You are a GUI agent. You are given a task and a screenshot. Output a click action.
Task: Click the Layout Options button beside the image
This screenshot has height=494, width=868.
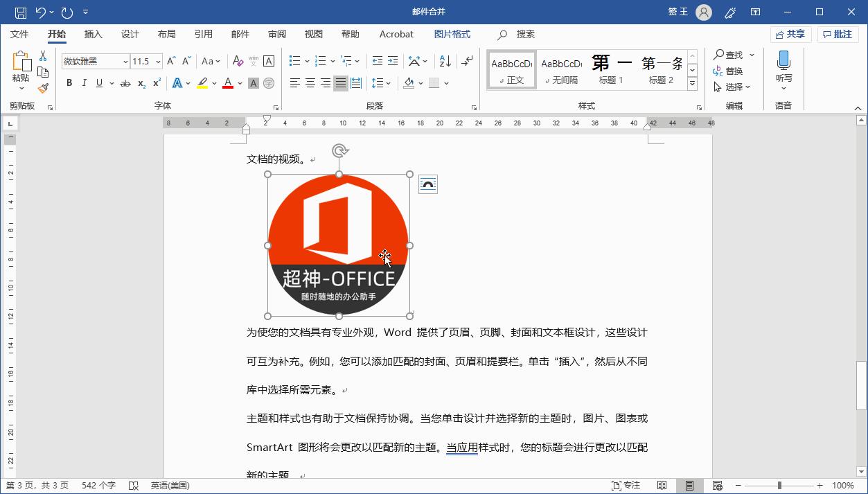pos(427,184)
